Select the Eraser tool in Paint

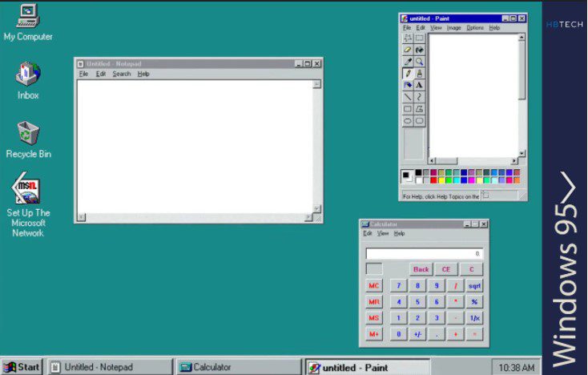click(408, 50)
